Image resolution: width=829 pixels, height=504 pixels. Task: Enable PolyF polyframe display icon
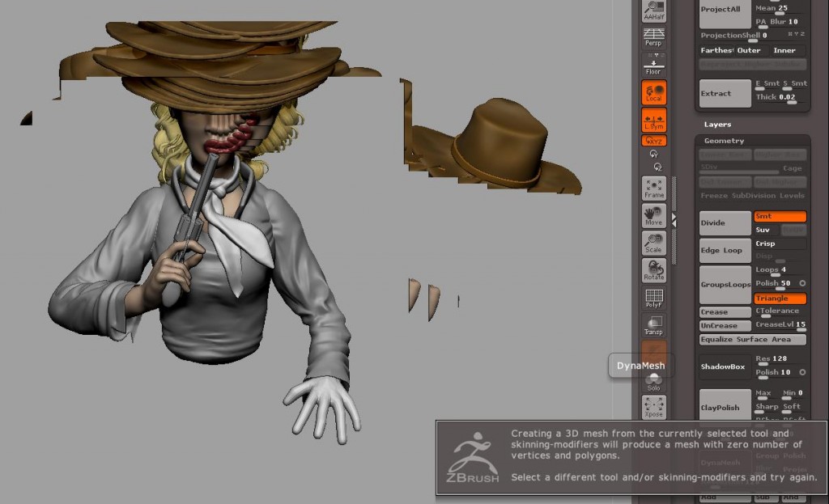(654, 299)
